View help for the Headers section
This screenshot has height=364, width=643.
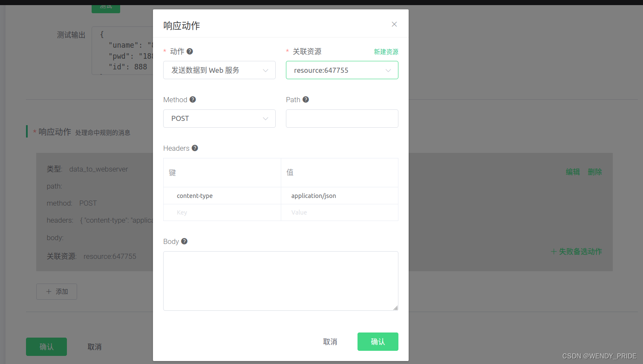pos(195,148)
